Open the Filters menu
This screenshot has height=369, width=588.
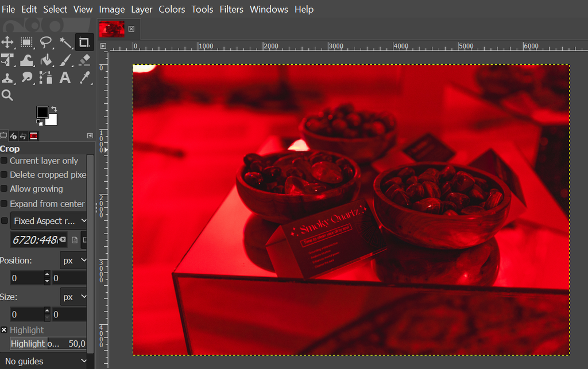coord(231,9)
